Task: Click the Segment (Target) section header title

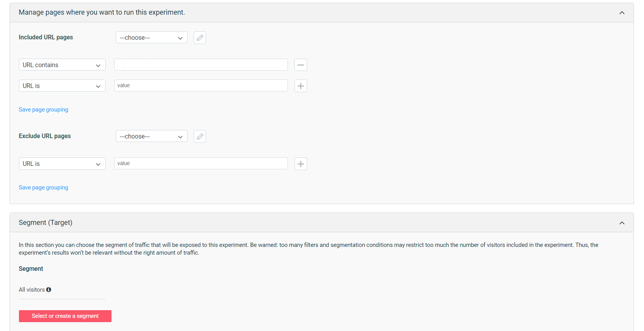Action: pyautogui.click(x=46, y=223)
